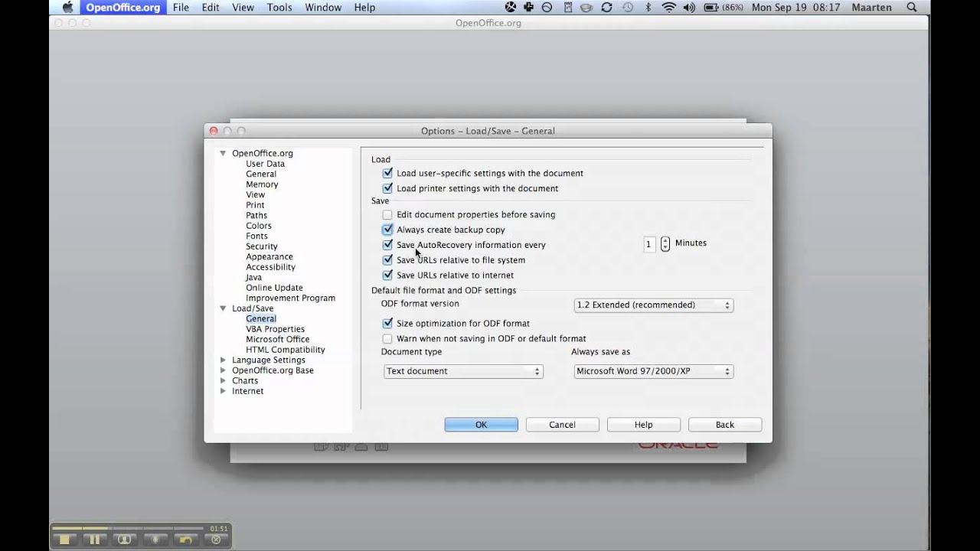
Task: Open the ODF format version dropdown
Action: point(654,305)
